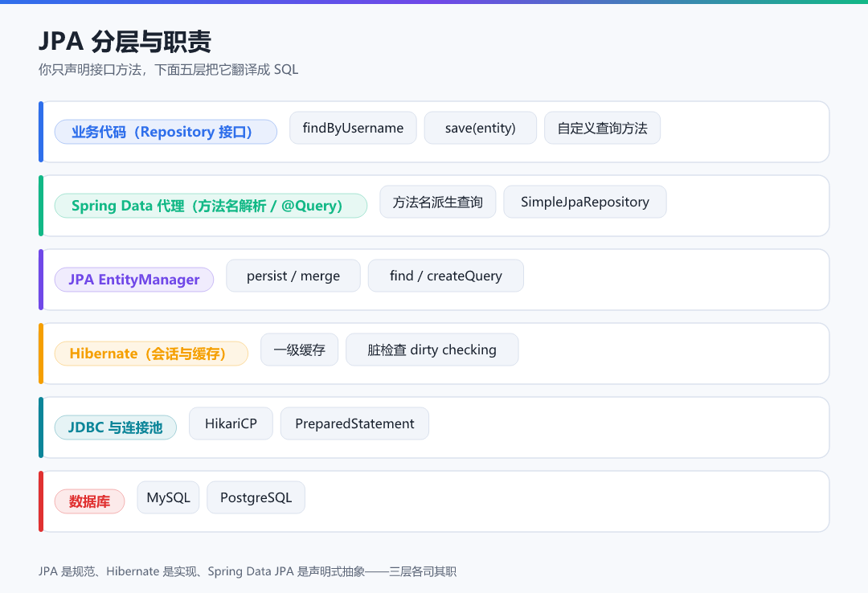
Task: Click the Spring Data 代理 layer label
Action: point(211,206)
